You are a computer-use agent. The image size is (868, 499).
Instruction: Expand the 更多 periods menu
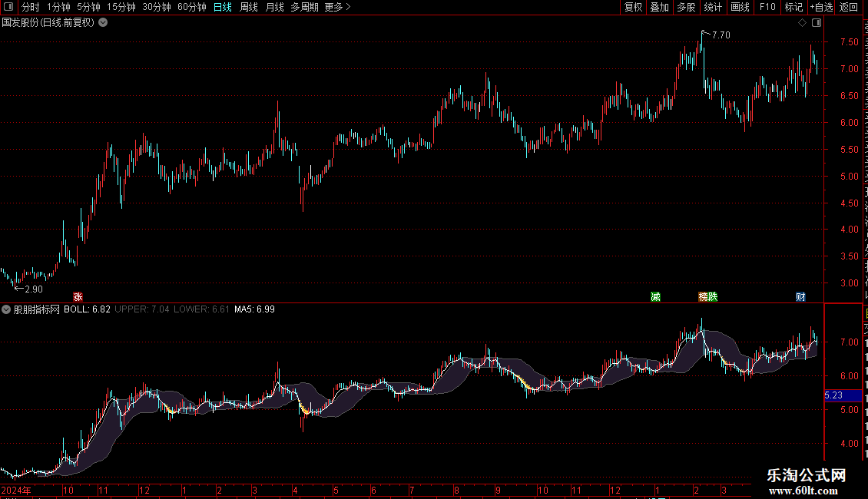(338, 7)
